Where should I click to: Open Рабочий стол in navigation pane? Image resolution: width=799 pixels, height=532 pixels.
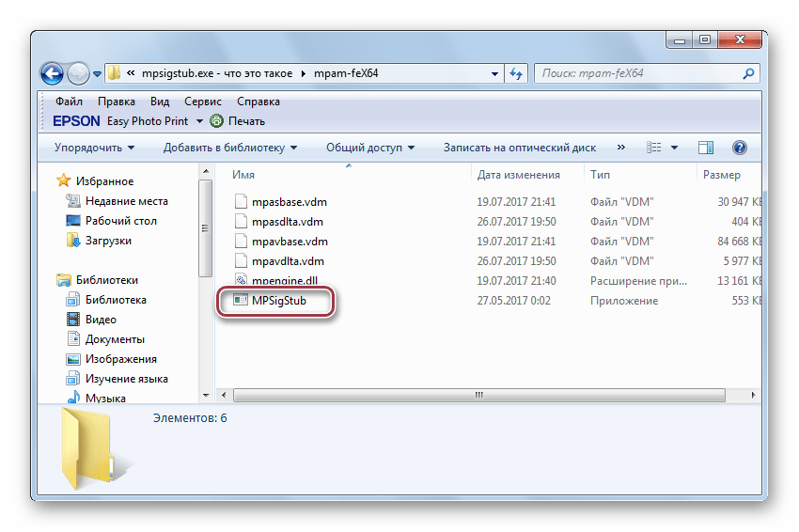point(120,221)
